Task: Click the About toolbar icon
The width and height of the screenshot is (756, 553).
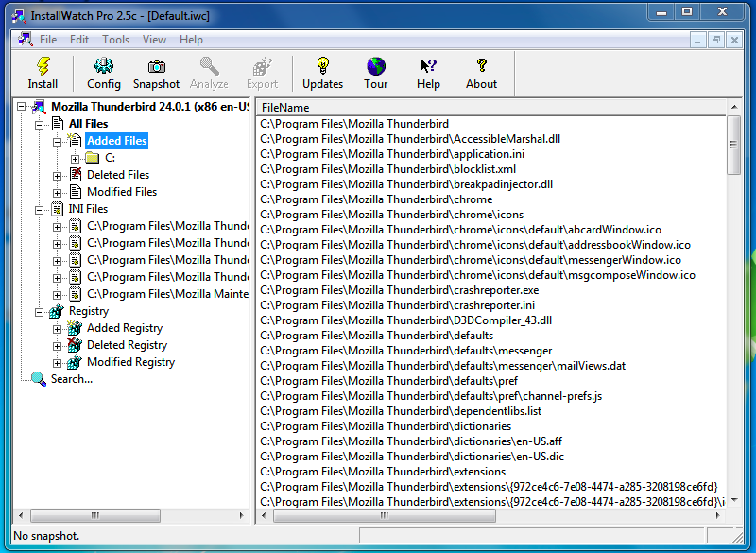Action: [481, 66]
